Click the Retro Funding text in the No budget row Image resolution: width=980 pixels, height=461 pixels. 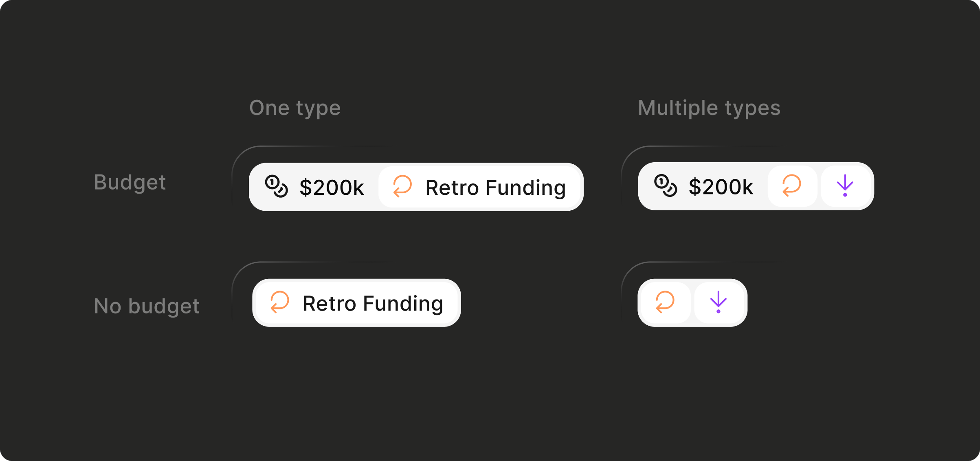pyautogui.click(x=373, y=303)
